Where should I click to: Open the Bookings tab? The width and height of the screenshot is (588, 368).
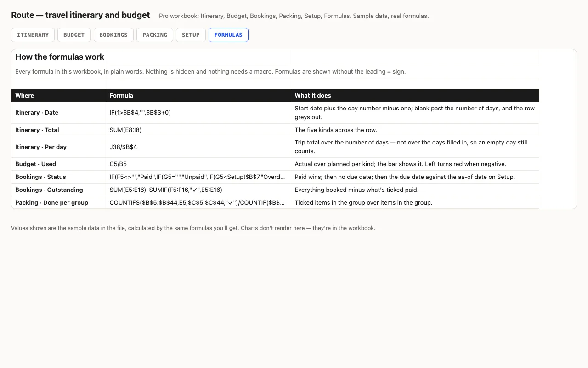click(113, 35)
